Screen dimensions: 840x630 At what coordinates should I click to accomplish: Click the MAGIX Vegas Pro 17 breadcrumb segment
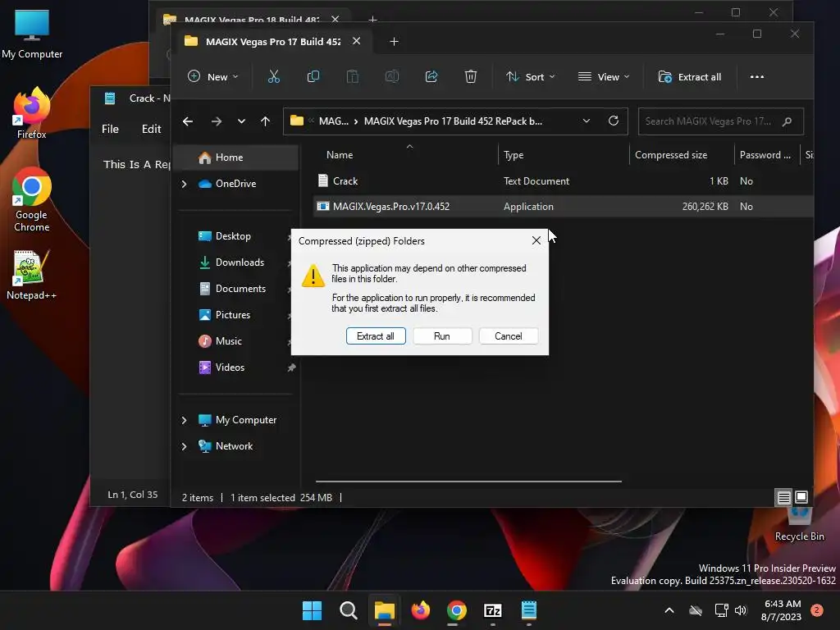point(453,121)
